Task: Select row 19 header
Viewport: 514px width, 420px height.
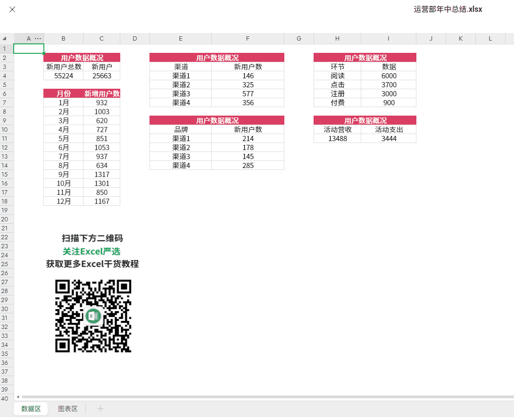Action: coord(7,210)
